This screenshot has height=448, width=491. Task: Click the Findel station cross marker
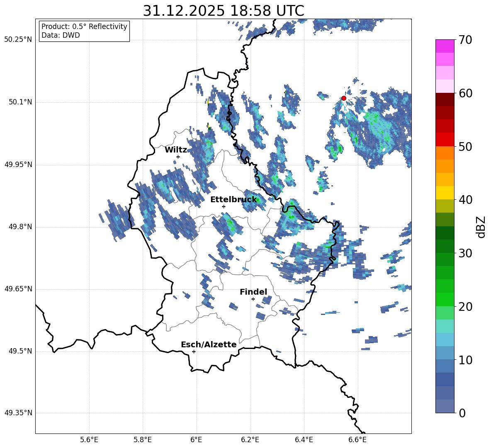253,299
